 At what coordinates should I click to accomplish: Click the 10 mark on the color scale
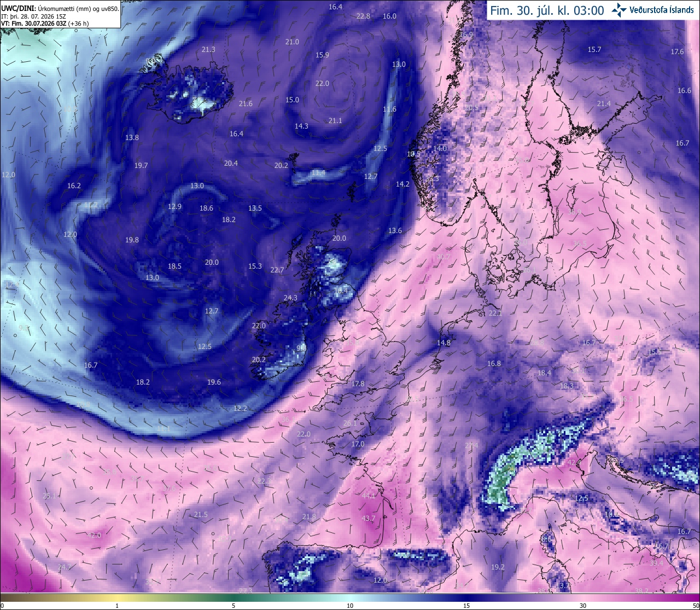click(x=350, y=606)
